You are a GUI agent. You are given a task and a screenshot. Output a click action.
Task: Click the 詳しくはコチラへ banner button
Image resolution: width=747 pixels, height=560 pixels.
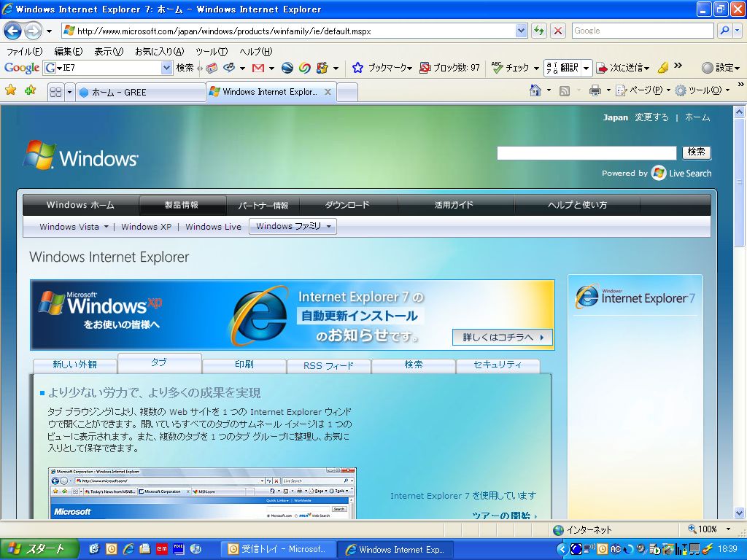click(502, 337)
